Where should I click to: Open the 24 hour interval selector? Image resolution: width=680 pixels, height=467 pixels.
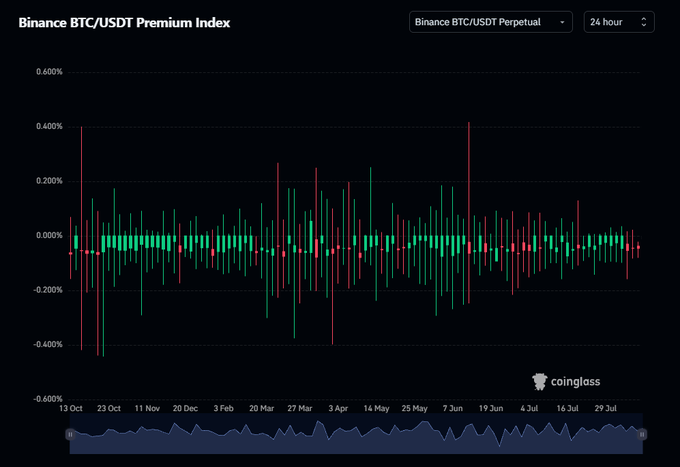click(619, 22)
